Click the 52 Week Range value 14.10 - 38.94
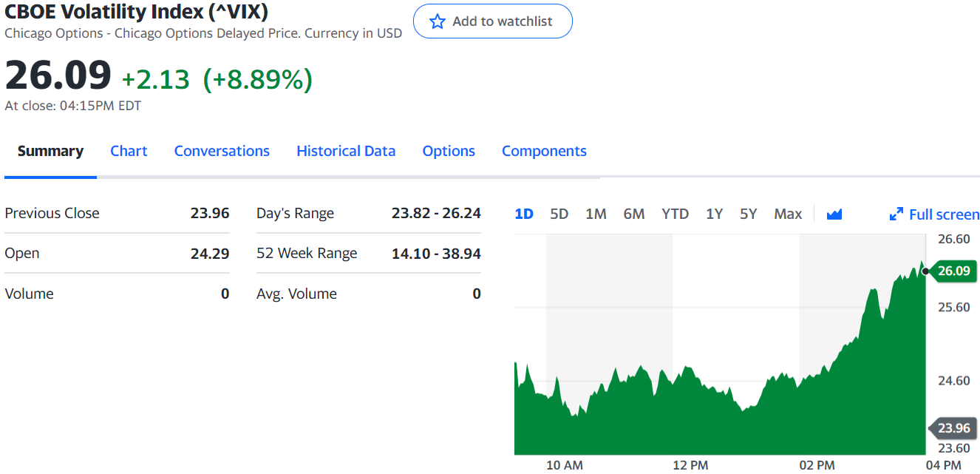Viewport: 980px width, 474px height. [436, 254]
